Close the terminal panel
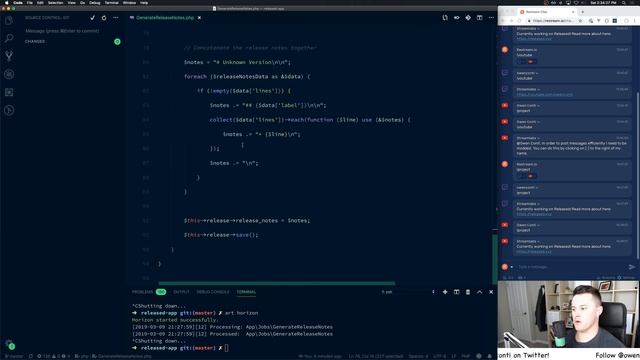Screen dimensions: 640x360 coord(491,292)
